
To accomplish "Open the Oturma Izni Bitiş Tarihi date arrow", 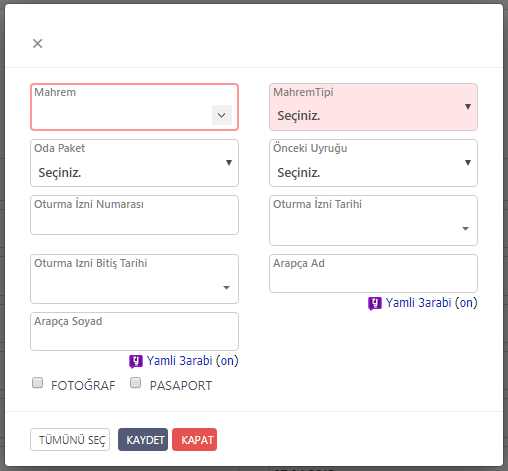I will 226,288.
